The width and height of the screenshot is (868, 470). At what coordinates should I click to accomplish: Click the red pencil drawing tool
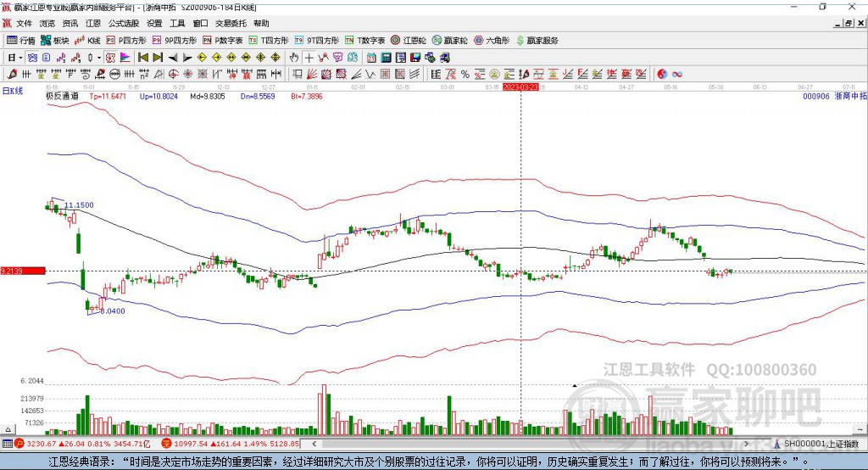12,74
